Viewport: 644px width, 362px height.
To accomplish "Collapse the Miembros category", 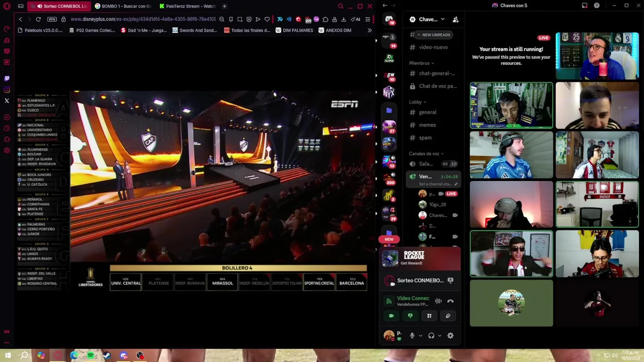I will coord(422,63).
